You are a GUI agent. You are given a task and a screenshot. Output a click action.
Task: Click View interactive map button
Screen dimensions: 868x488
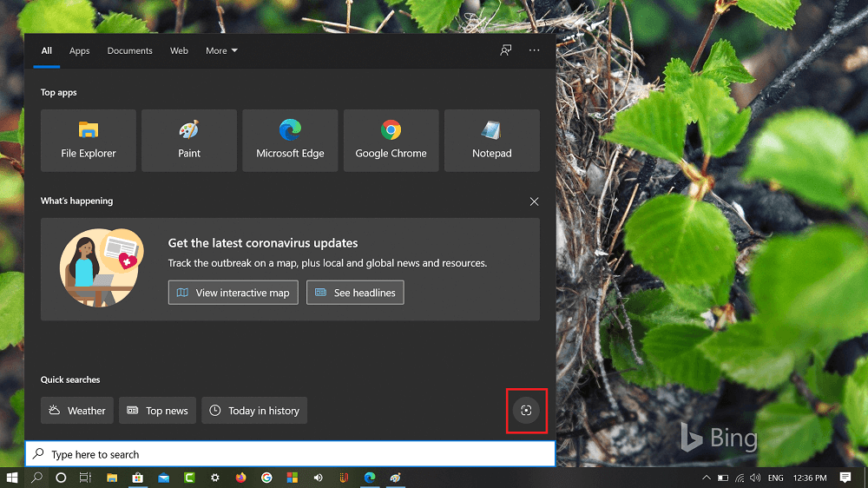click(x=233, y=293)
